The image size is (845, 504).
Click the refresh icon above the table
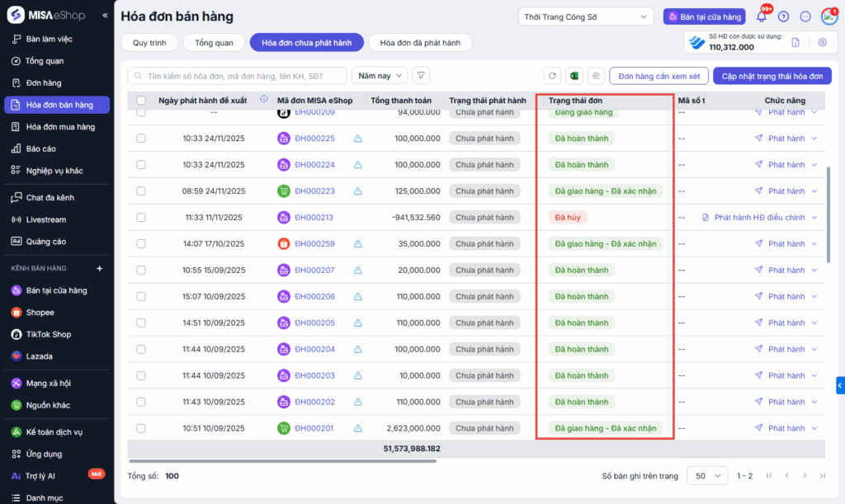click(553, 76)
